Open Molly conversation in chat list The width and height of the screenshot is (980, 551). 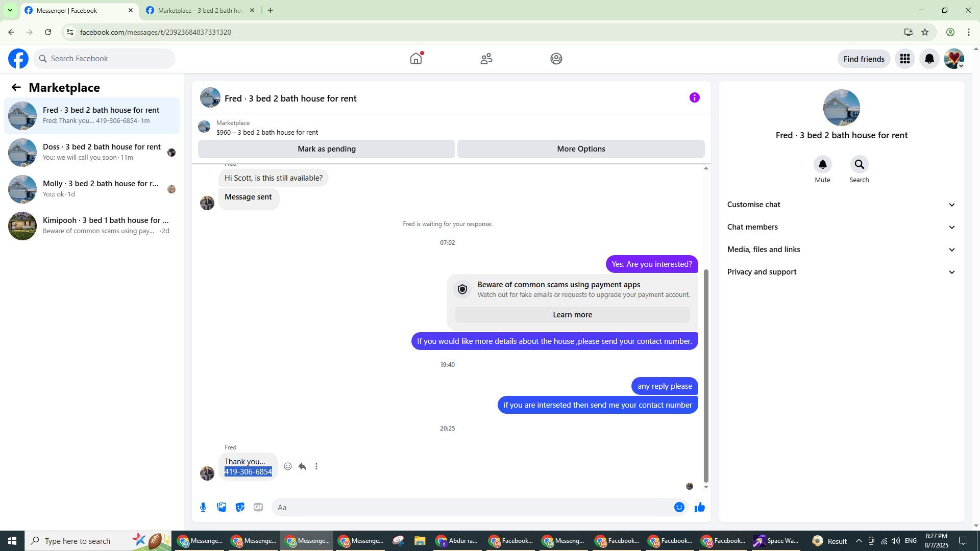[x=92, y=189]
